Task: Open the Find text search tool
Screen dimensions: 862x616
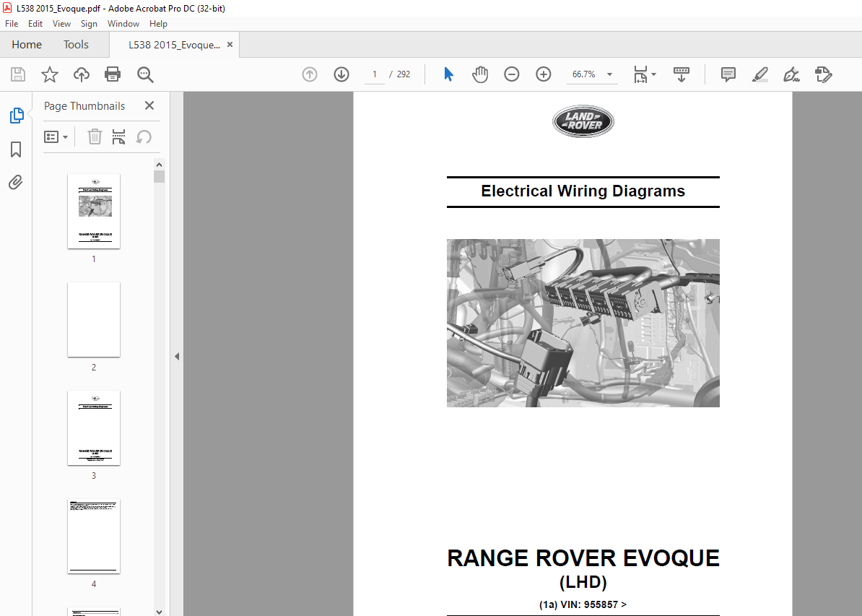Action: point(145,74)
